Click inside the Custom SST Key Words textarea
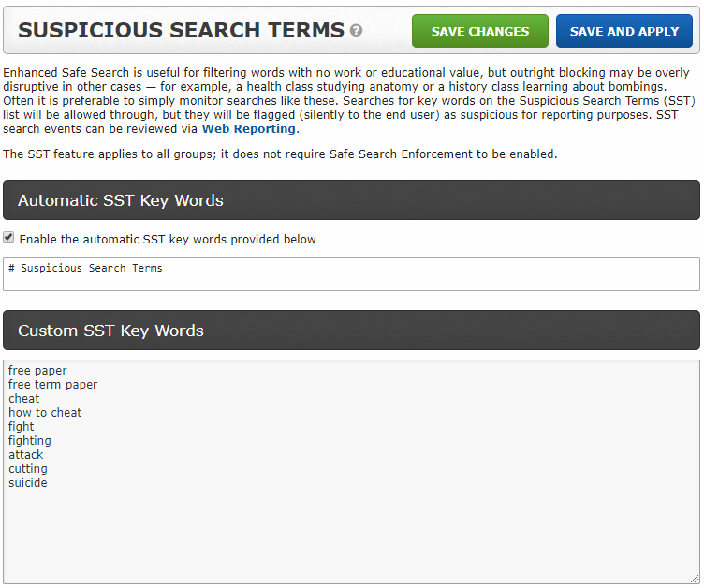 click(x=352, y=472)
